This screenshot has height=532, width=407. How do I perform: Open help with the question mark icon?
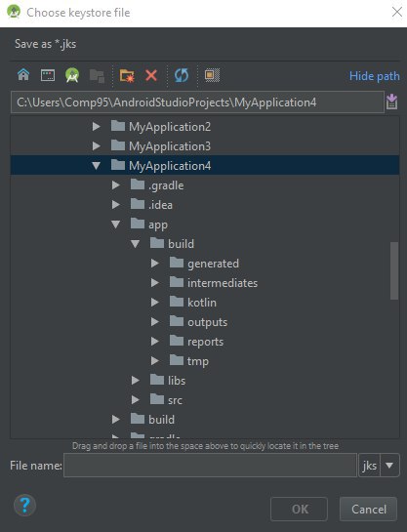(24, 506)
